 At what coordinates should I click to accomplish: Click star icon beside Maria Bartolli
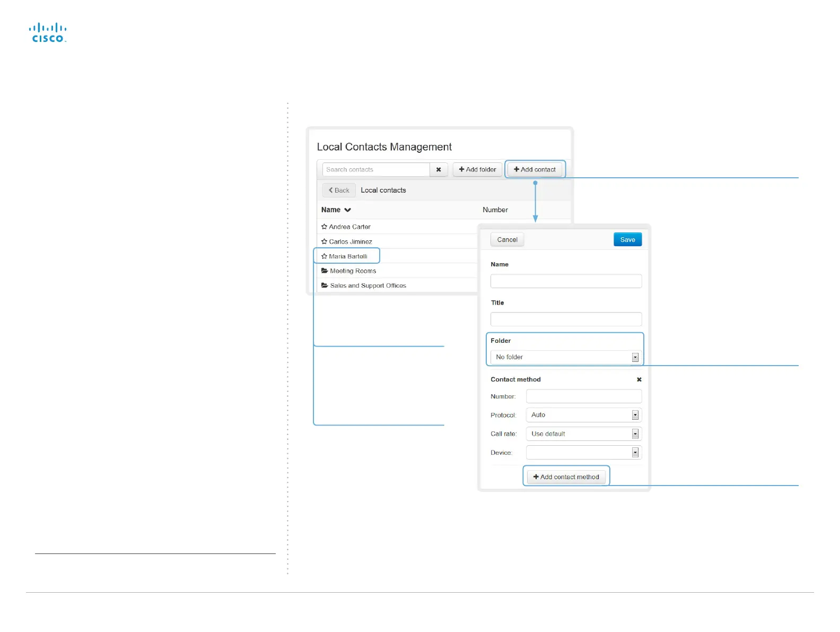click(324, 256)
